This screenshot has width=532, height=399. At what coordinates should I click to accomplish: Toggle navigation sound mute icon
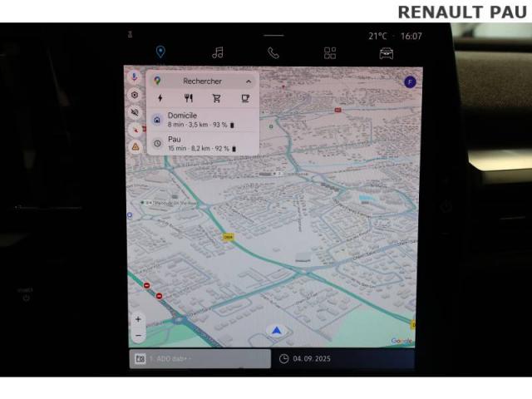(135, 112)
